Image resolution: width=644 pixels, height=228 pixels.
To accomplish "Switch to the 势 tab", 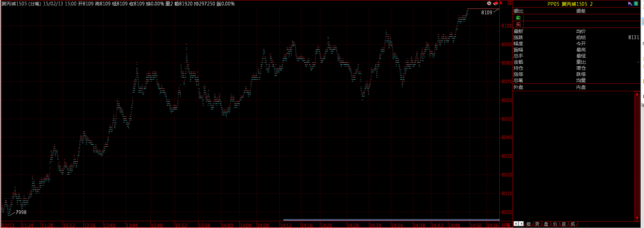I will click(x=537, y=224).
